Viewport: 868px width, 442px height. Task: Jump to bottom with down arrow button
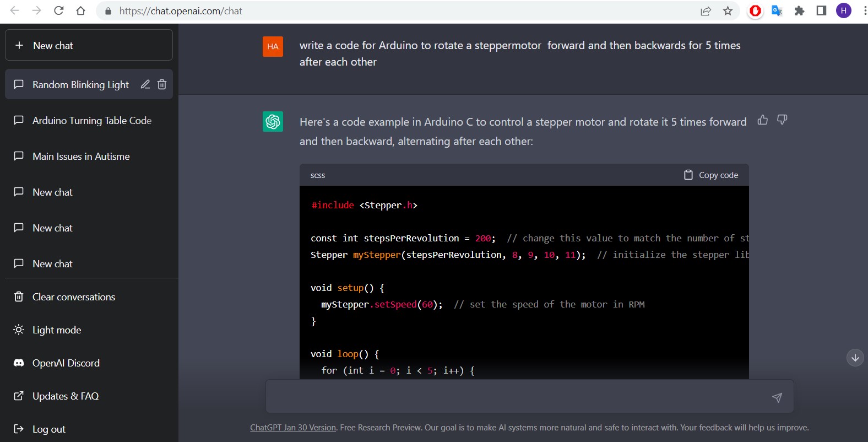click(x=855, y=358)
